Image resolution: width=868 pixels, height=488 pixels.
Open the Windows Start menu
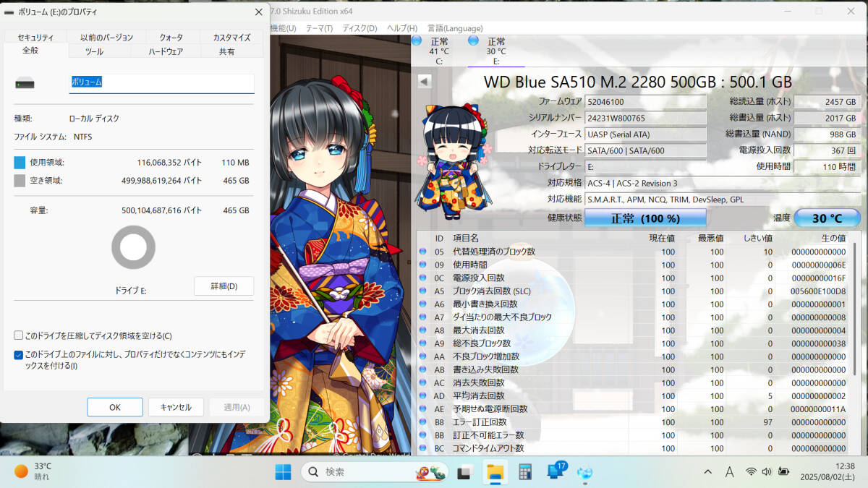tap(283, 472)
